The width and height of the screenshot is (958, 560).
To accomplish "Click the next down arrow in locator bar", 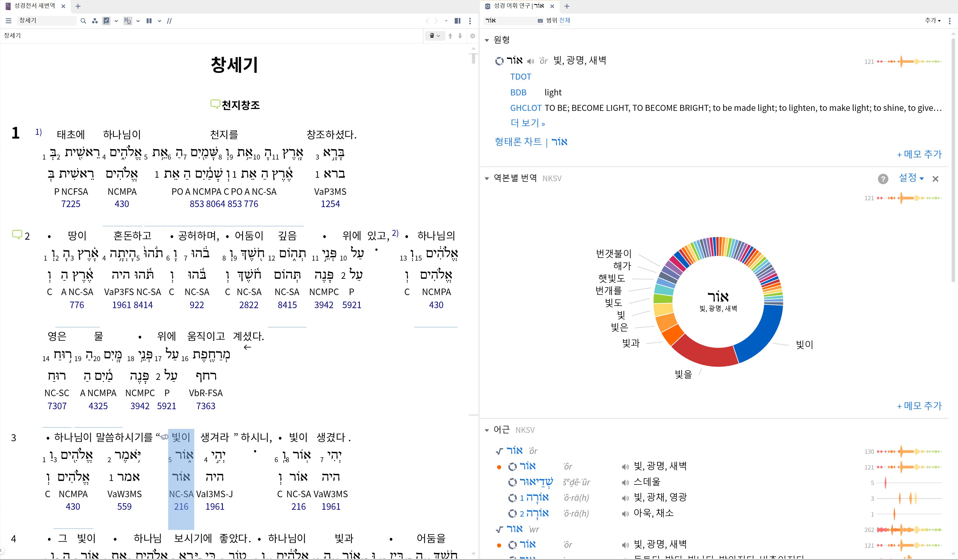I will pos(460,36).
